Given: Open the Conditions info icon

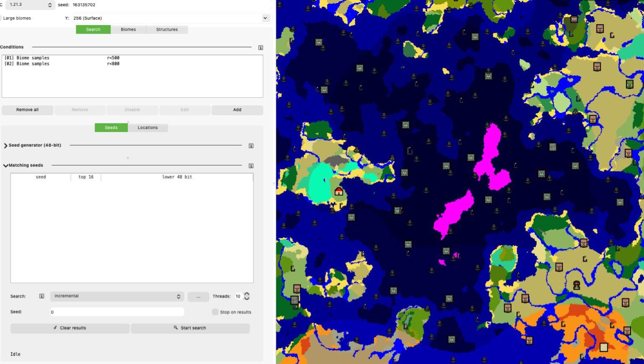Looking at the screenshot, I should click(x=260, y=48).
